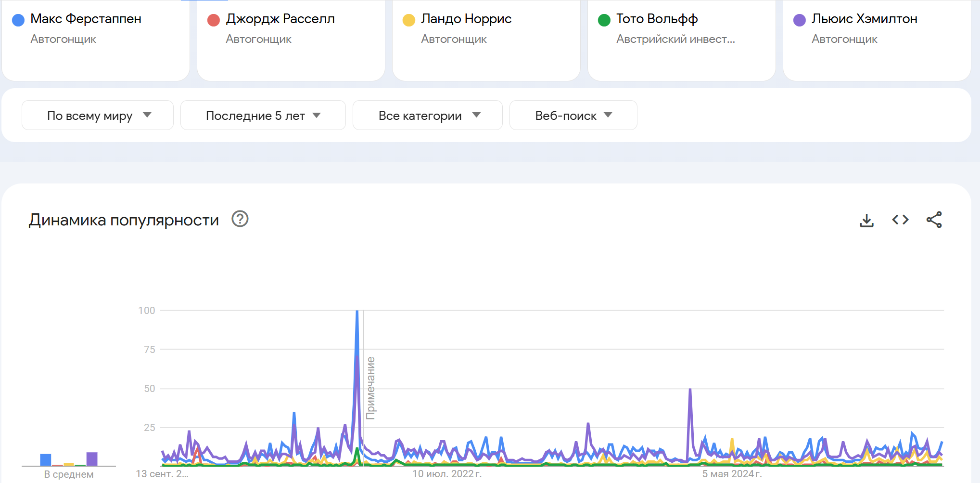Select the Джордж Расселл term card
The image size is (980, 483).
[x=291, y=39]
